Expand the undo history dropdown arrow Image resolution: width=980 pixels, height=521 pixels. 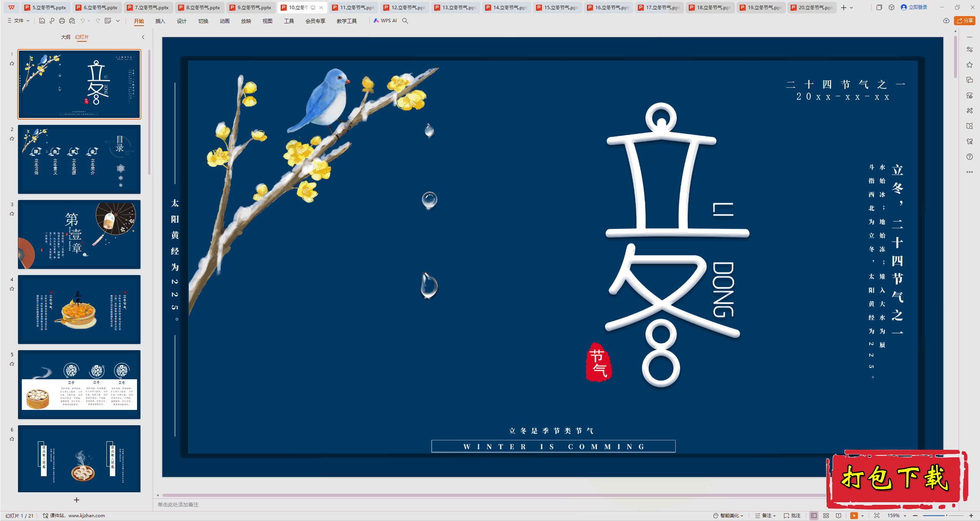coord(89,21)
